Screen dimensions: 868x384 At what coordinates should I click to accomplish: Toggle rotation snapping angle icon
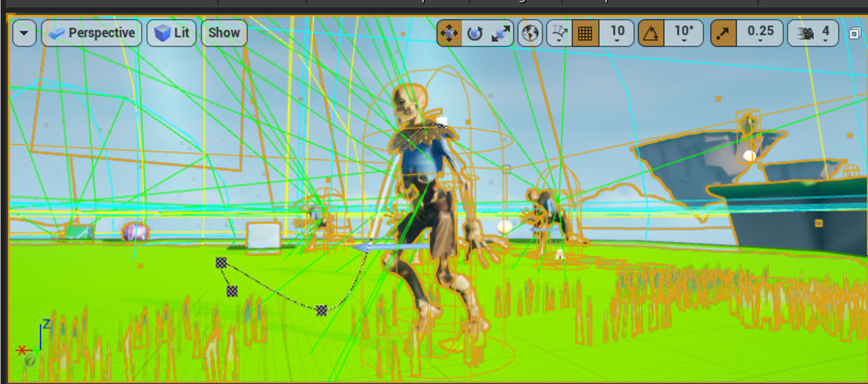pyautogui.click(x=651, y=33)
